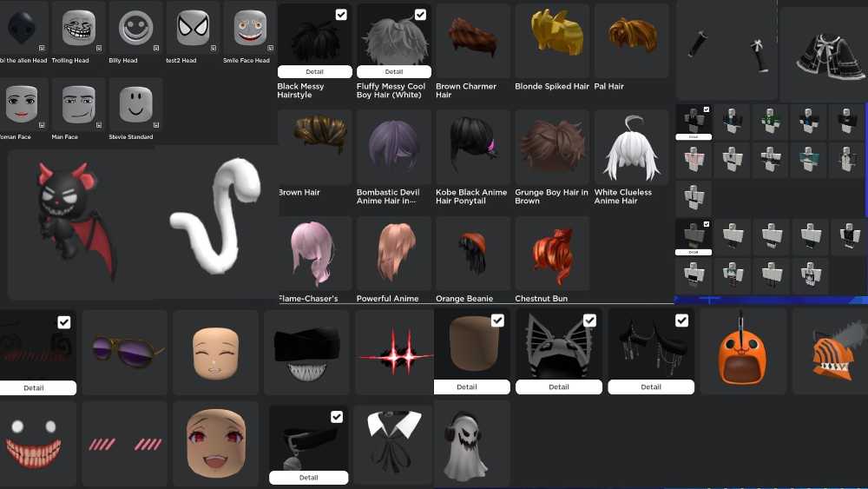Viewport: 868px width, 489px height.
Task: Select the pink Flame-Chaser's hair
Action: (314, 253)
